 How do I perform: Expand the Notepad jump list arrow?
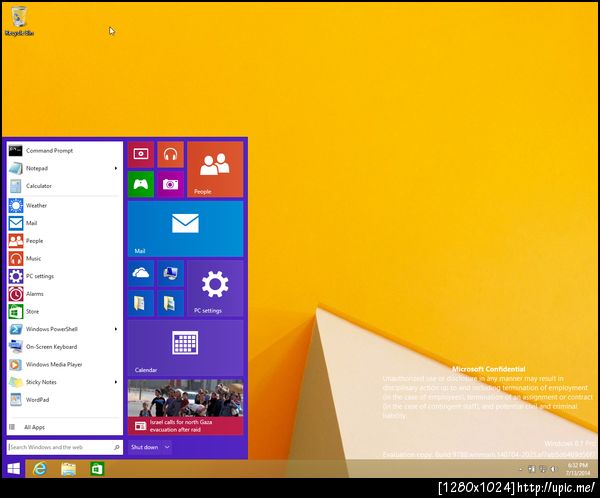(116, 168)
